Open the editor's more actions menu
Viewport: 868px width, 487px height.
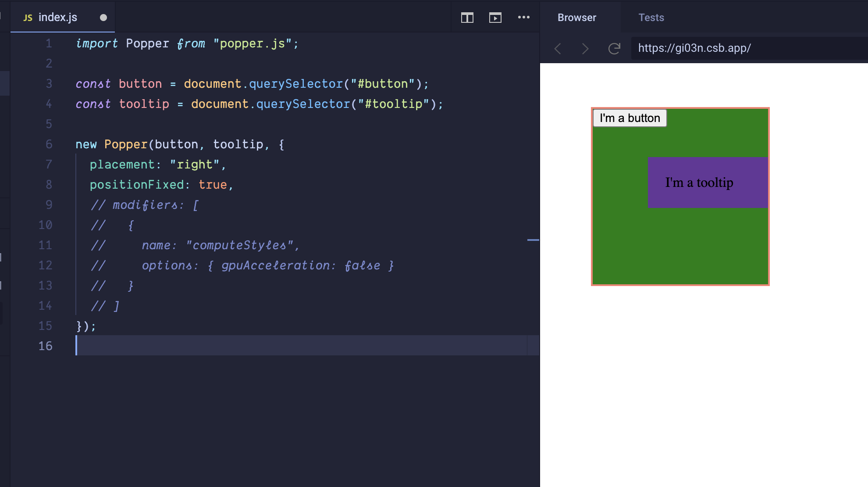click(x=524, y=18)
